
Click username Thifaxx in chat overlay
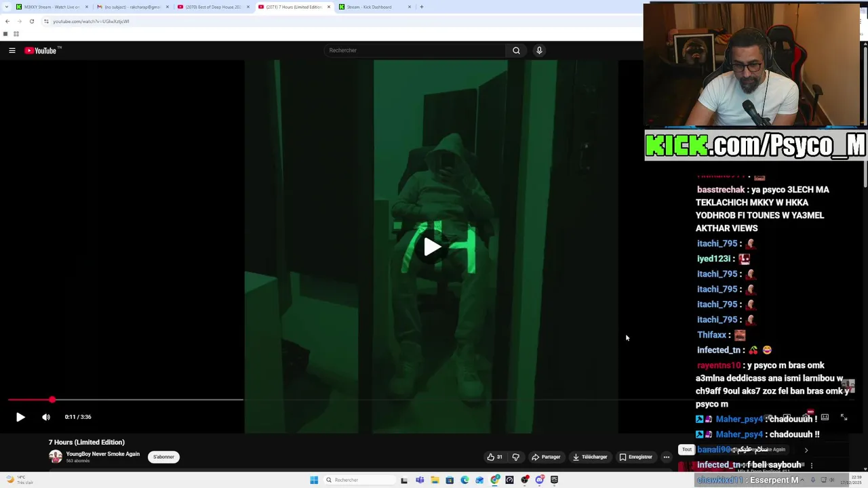(711, 335)
